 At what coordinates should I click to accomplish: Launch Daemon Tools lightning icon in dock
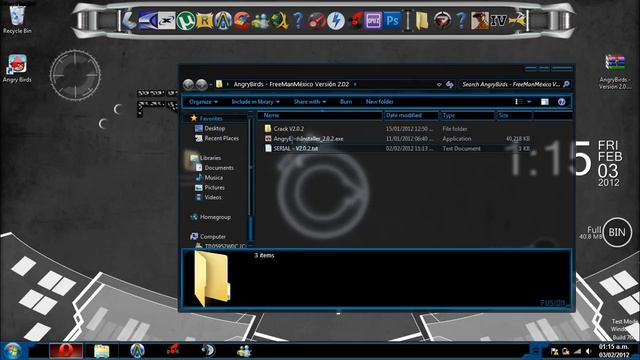(336, 20)
